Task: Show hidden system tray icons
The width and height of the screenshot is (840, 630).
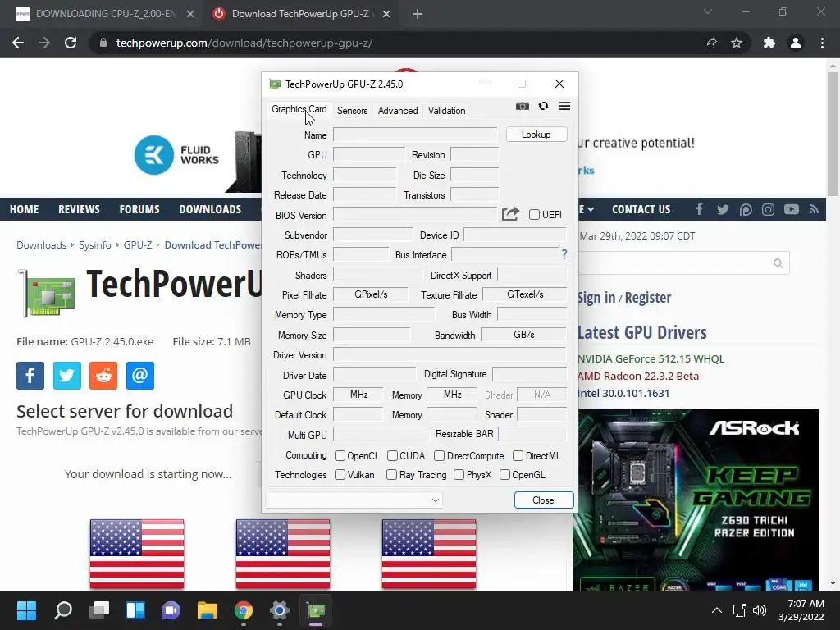Action: click(716, 610)
